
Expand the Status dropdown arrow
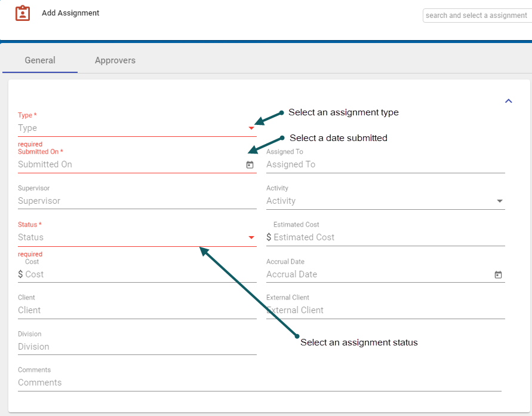tap(251, 238)
